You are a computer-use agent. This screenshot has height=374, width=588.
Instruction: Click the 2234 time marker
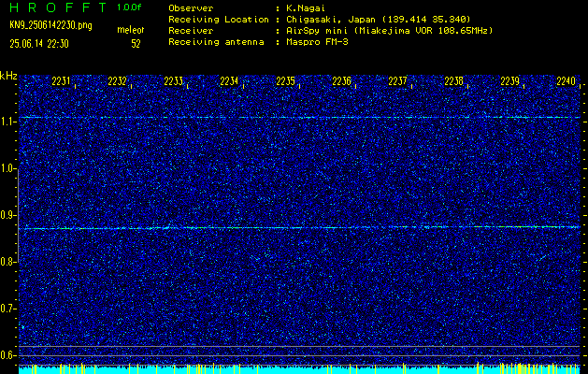pos(229,81)
